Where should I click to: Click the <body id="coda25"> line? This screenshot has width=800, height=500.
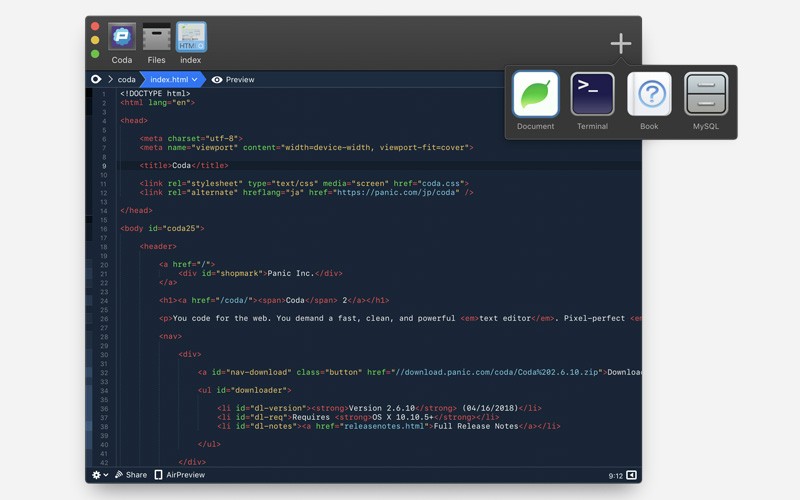pyautogui.click(x=162, y=228)
